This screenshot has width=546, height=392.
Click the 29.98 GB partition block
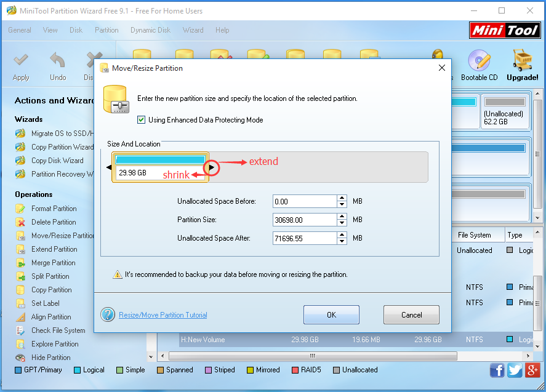160,167
